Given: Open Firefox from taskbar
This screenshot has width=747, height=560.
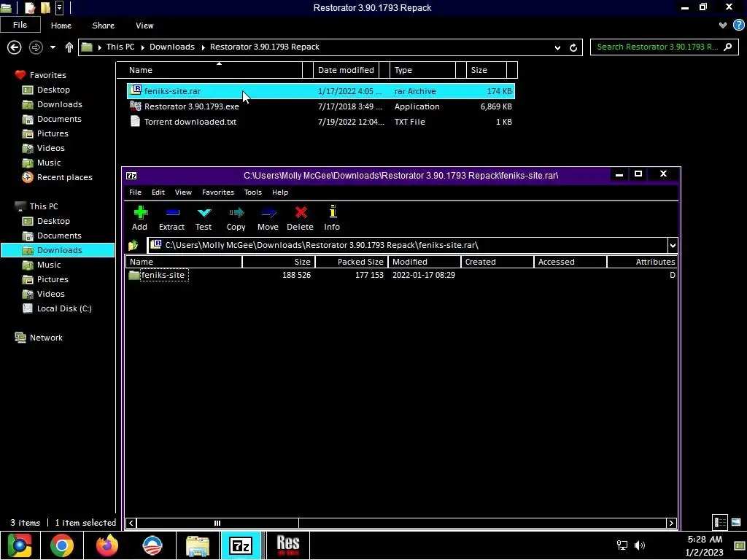Looking at the screenshot, I should tap(107, 545).
